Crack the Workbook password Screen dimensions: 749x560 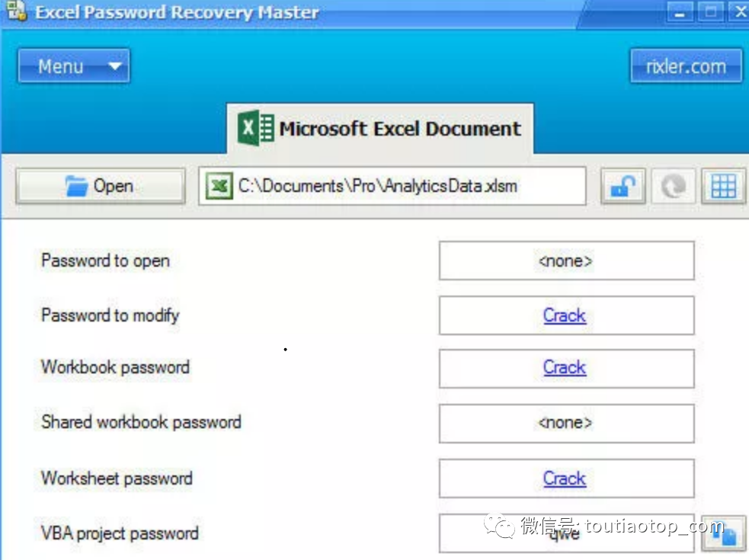[565, 367]
